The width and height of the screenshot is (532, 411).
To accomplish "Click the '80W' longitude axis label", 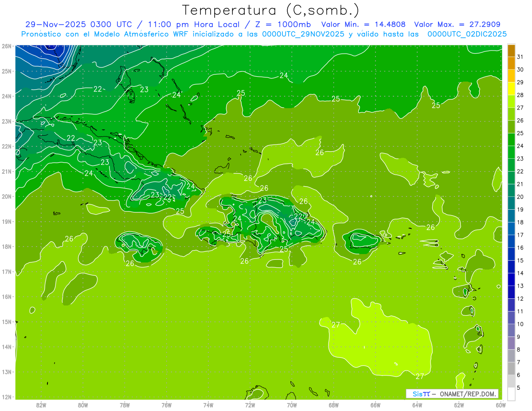I will click(83, 405).
